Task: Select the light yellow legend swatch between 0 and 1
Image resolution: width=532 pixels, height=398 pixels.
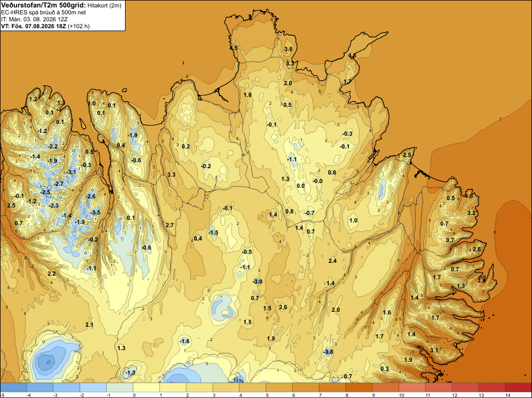Action: pos(146,387)
